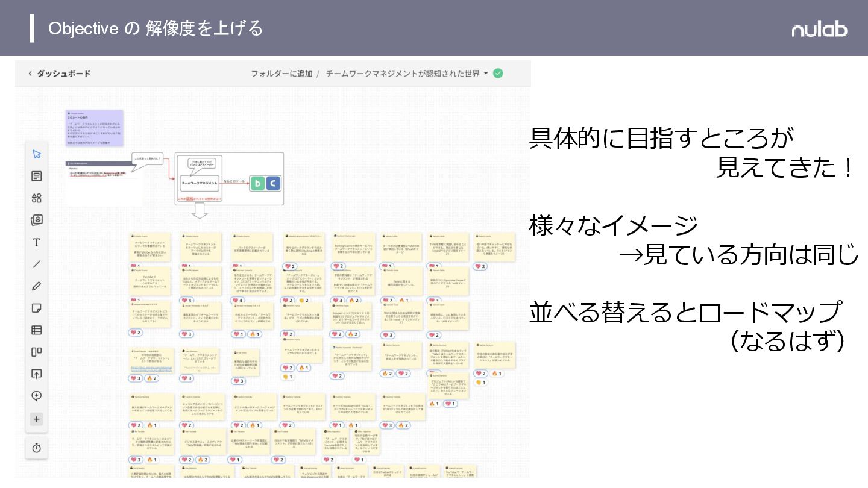The image size is (868, 488).
Task: Expand more tools with plus button
Action: pos(37,419)
